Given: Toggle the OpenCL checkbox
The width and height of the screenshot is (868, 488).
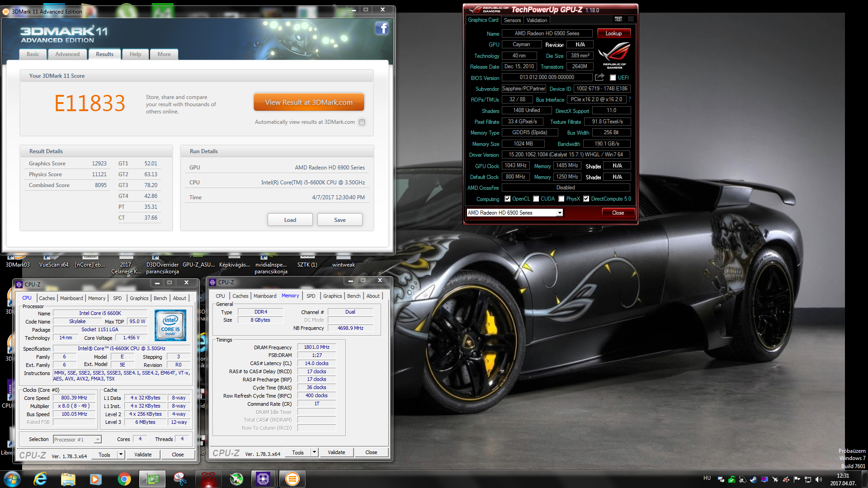Looking at the screenshot, I should pyautogui.click(x=507, y=199).
